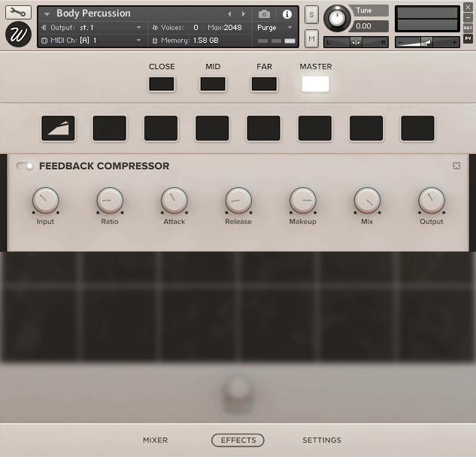
Task: Mute the instrument with M button
Action: coord(312,38)
